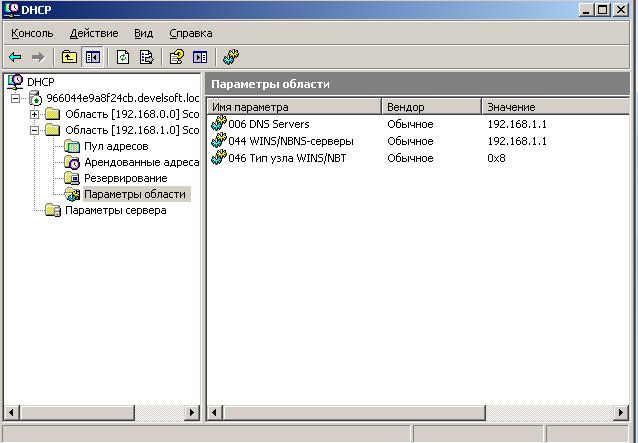Click the configure options gears toolbar icon
Screen dimensions: 638x443
pos(231,57)
